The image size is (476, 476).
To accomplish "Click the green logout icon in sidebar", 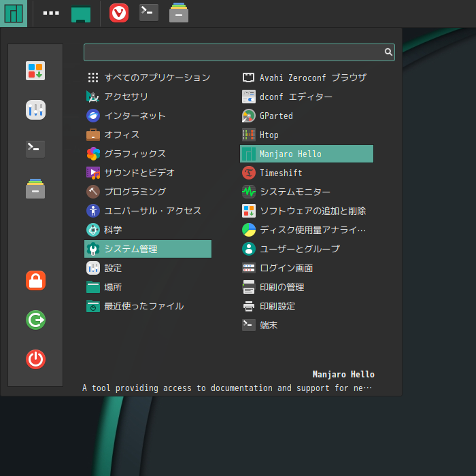I will 35,320.
